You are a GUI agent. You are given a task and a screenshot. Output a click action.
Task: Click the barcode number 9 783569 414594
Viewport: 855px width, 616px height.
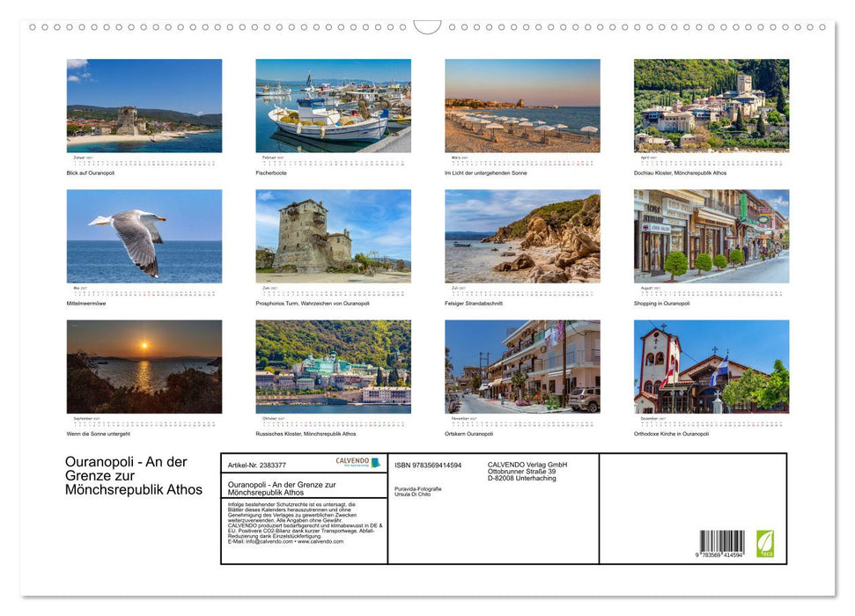tap(719, 555)
